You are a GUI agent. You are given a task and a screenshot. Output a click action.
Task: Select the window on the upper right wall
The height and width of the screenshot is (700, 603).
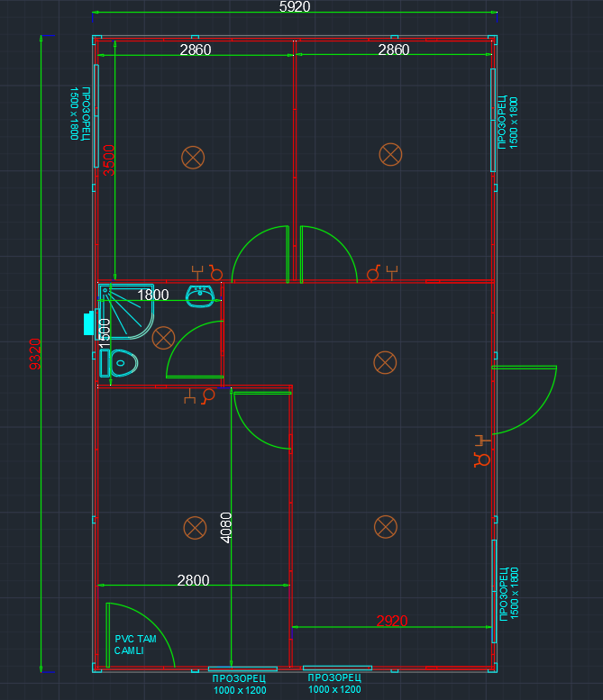pos(493,120)
